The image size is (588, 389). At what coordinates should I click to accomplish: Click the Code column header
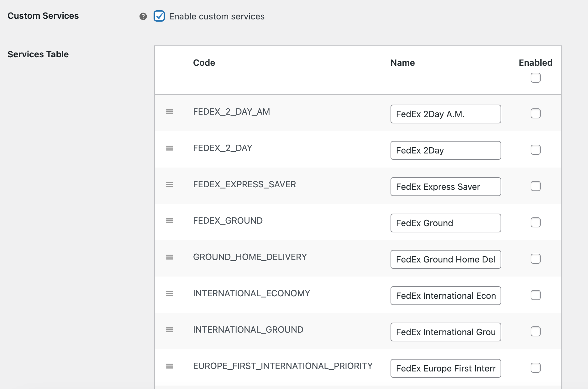pos(204,63)
